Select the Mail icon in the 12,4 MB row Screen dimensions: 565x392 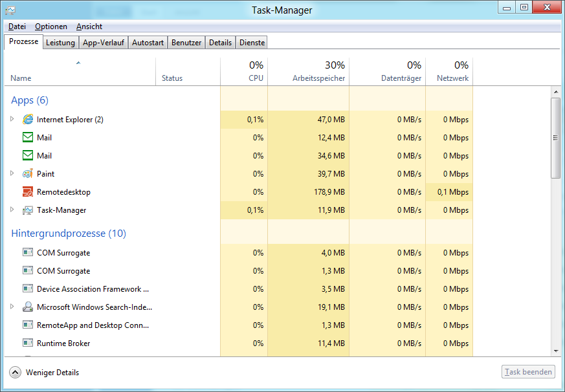(28, 137)
